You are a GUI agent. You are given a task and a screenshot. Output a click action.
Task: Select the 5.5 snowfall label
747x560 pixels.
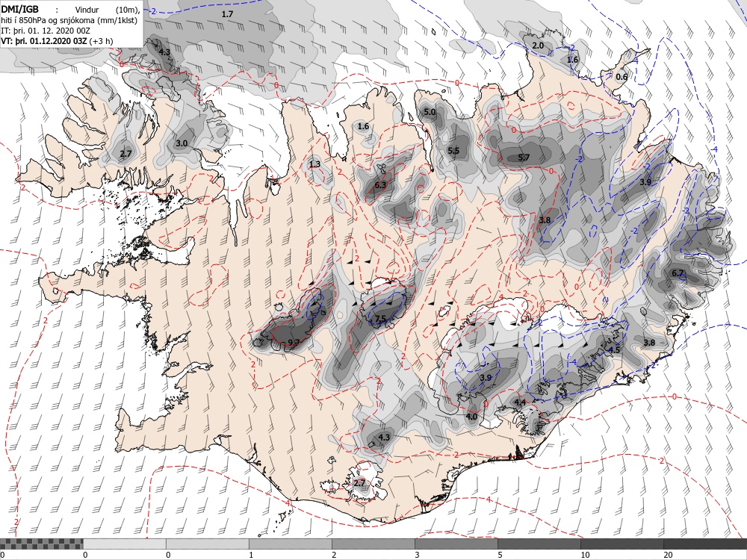click(x=453, y=151)
